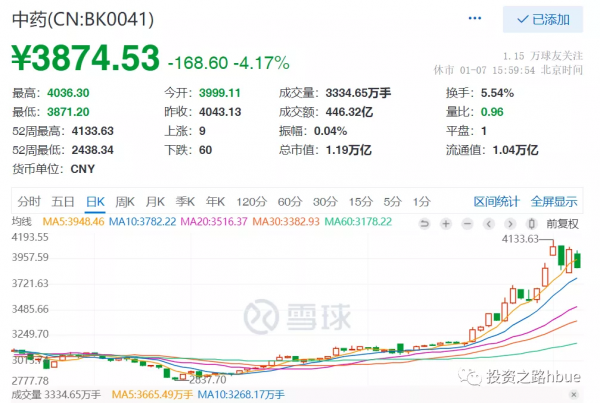Click the MA30:3382.93 indicator label
The width and height of the screenshot is (600, 403).
click(286, 222)
